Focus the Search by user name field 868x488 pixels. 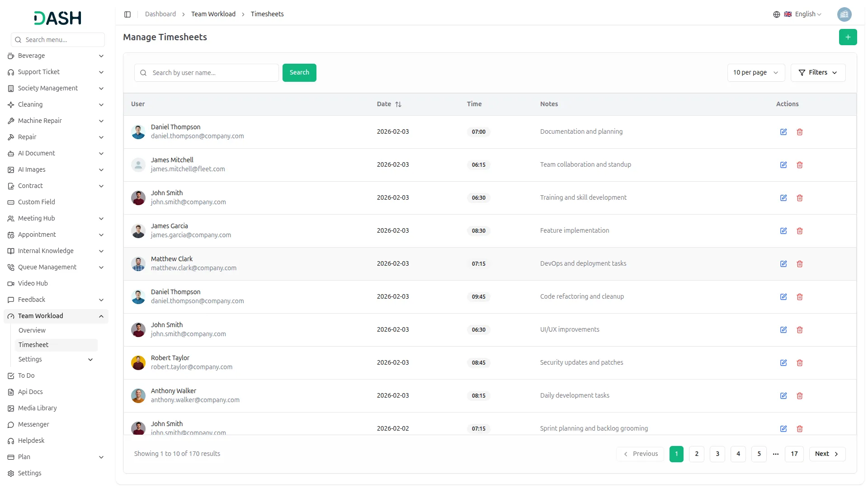click(206, 73)
